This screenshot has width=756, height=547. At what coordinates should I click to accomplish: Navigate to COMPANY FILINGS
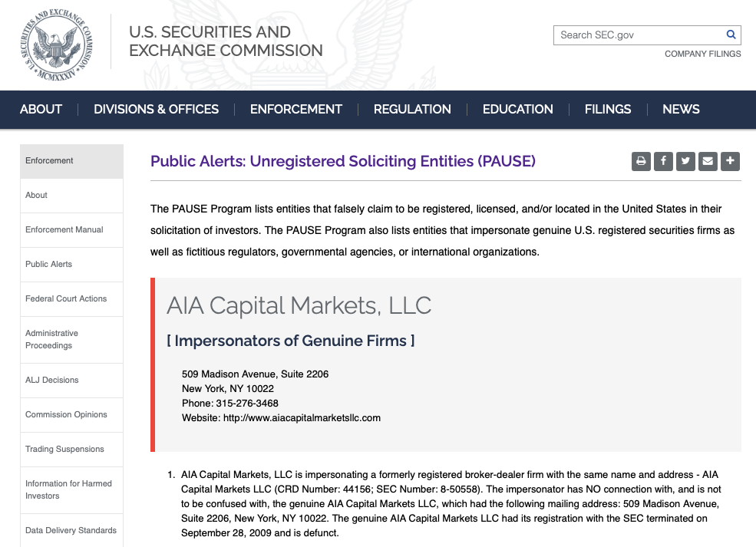pos(702,54)
